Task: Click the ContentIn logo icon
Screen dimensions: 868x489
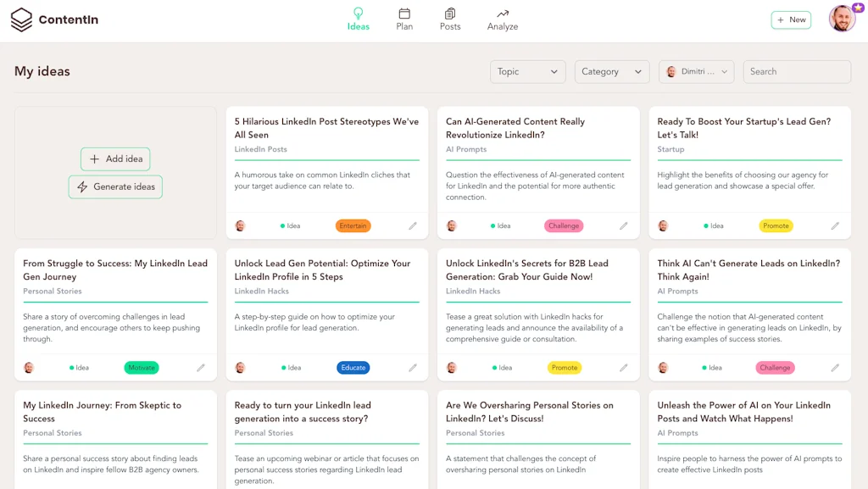Action: tap(21, 19)
